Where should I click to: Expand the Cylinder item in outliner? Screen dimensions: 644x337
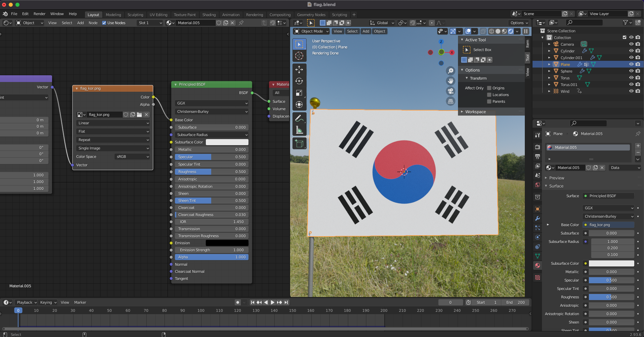click(549, 51)
